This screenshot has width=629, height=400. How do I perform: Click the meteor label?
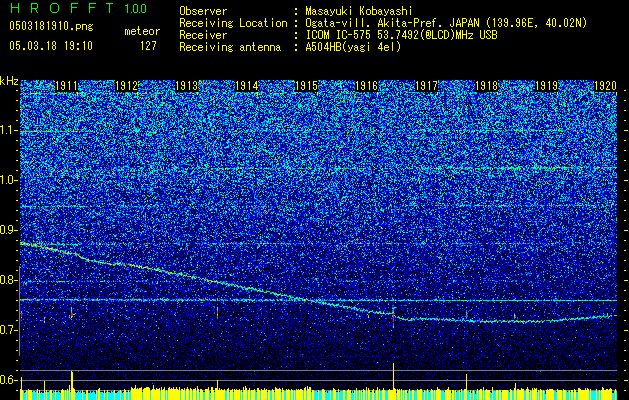(x=142, y=31)
